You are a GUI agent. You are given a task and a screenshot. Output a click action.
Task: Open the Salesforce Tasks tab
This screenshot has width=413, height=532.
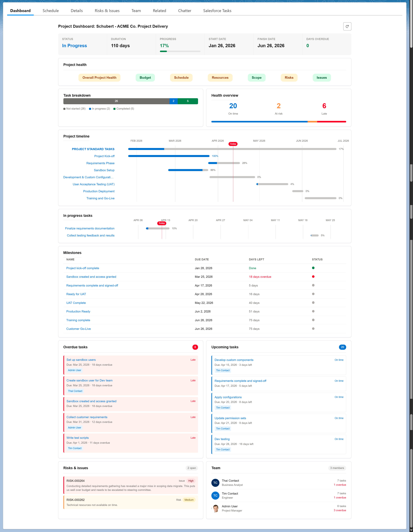[217, 11]
